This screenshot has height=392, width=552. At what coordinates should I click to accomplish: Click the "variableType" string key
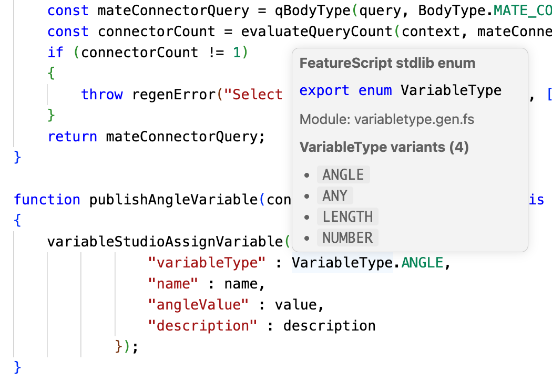(207, 263)
